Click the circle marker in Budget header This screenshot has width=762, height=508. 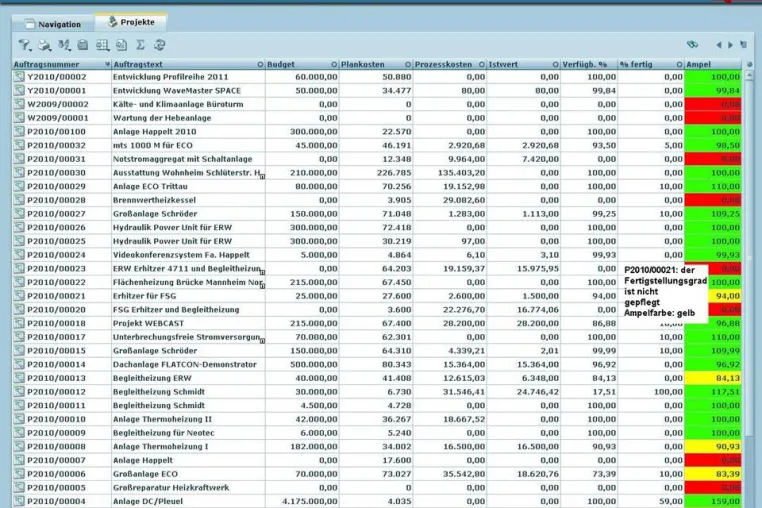click(x=334, y=64)
